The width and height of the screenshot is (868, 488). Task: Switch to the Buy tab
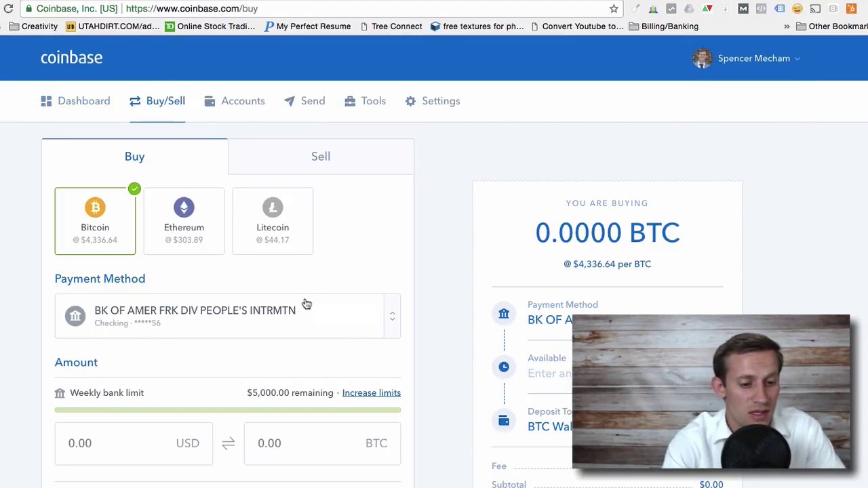coord(135,157)
